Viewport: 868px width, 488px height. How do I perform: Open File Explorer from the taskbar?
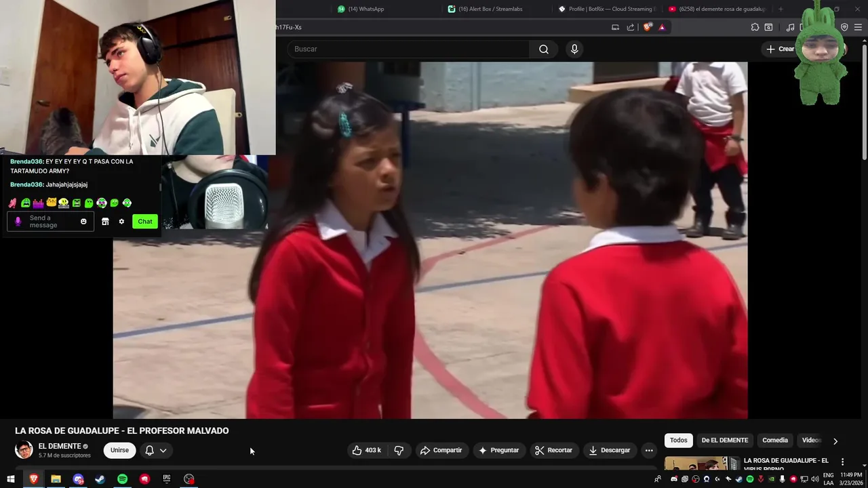coord(56,479)
